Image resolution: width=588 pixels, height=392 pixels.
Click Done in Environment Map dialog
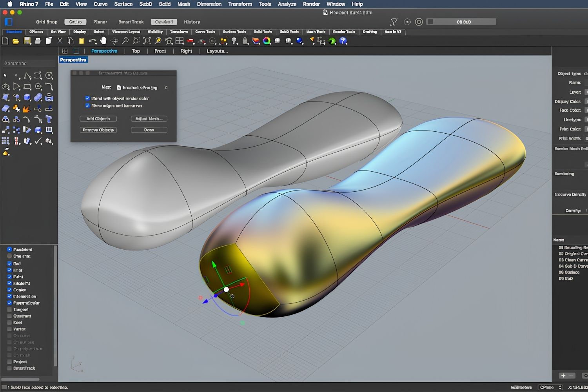[x=149, y=130]
